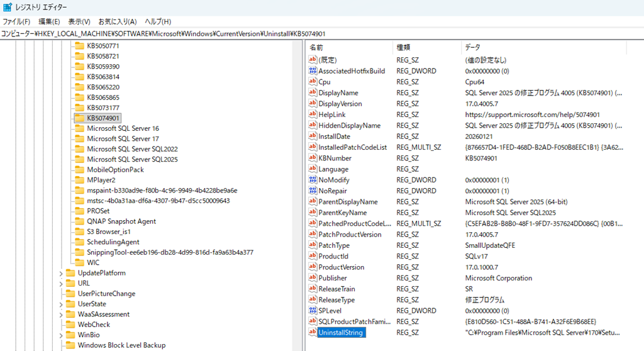The image size is (644, 351).
Task: Click the Registry Editor app icon in title bar
Action: (x=7, y=8)
